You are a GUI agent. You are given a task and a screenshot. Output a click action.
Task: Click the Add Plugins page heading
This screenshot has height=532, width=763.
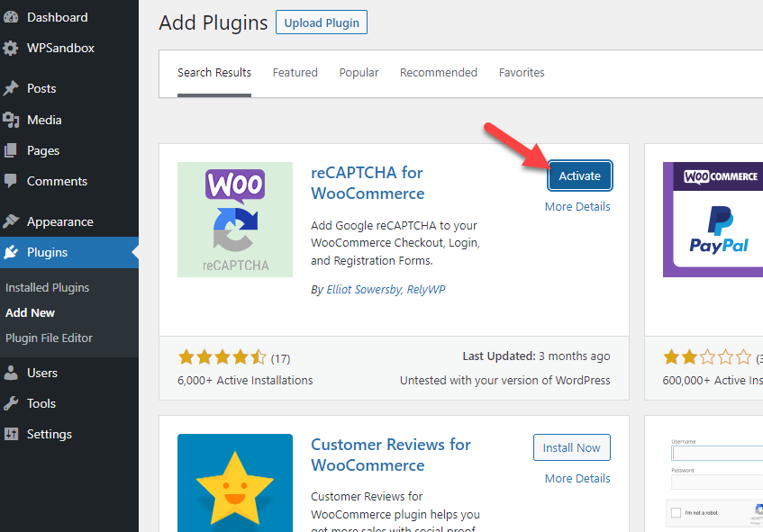213,23
